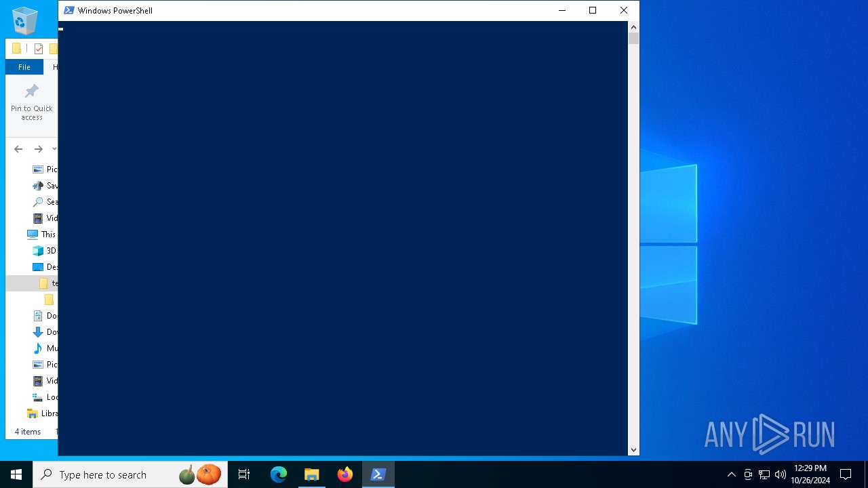Image resolution: width=868 pixels, height=488 pixels.
Task: Click the '4 items' status text
Action: [x=28, y=432]
